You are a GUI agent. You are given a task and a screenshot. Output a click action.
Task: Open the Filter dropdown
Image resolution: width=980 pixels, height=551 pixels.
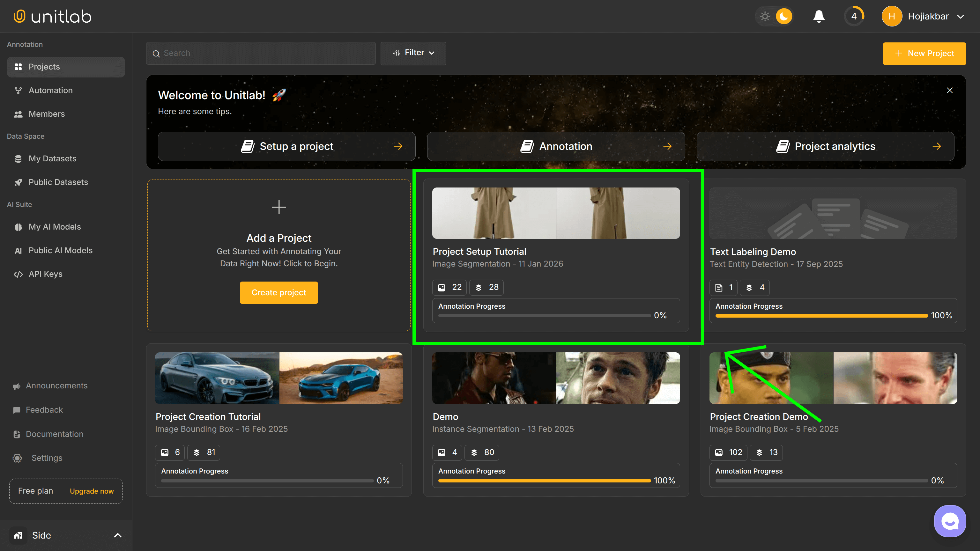413,53
